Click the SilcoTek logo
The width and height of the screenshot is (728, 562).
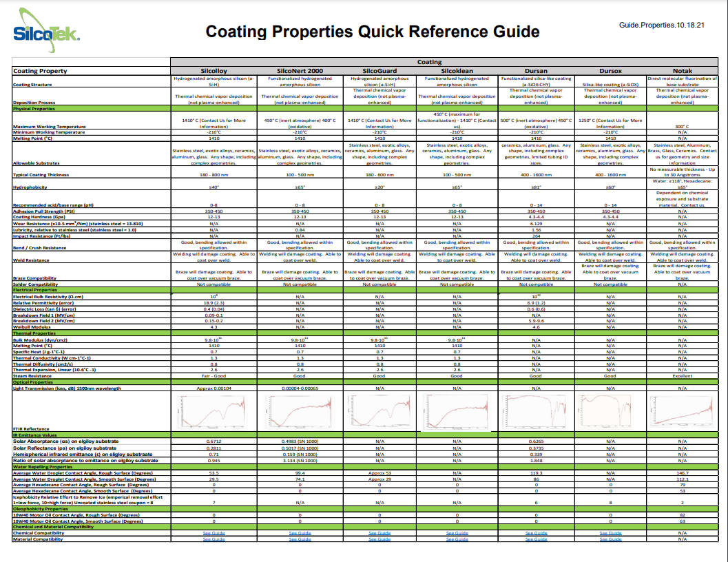[x=46, y=31]
